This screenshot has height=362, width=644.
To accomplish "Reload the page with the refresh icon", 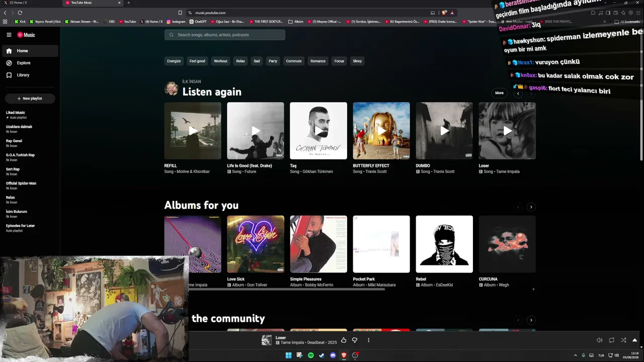I will [20, 13].
